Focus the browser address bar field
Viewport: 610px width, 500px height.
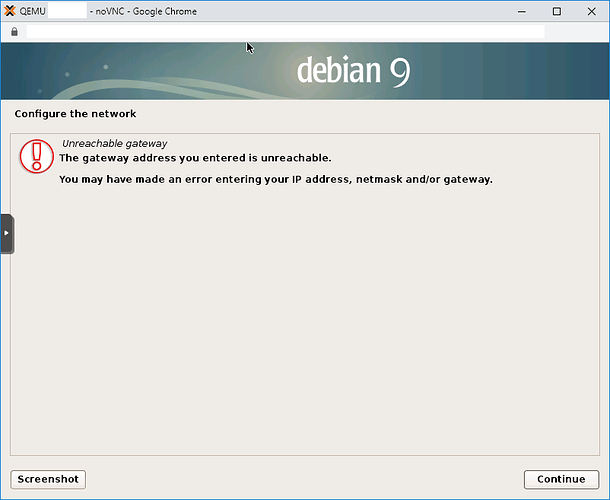(280, 31)
